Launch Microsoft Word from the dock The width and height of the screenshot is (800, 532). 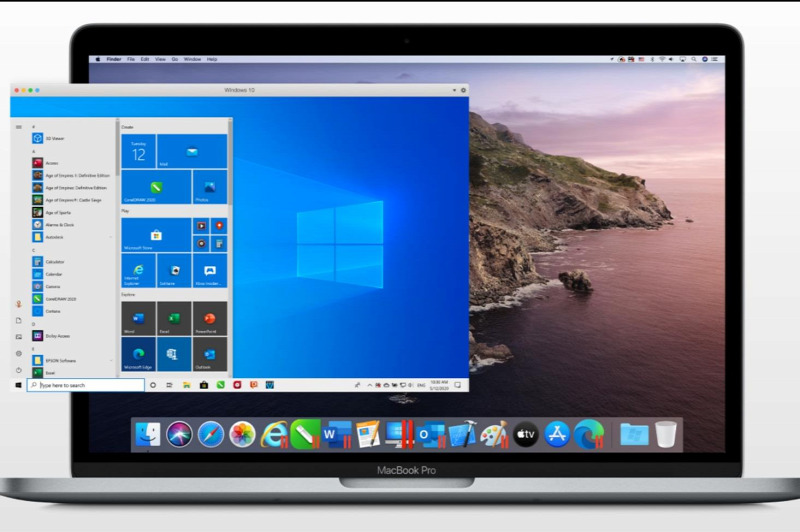coord(337,435)
